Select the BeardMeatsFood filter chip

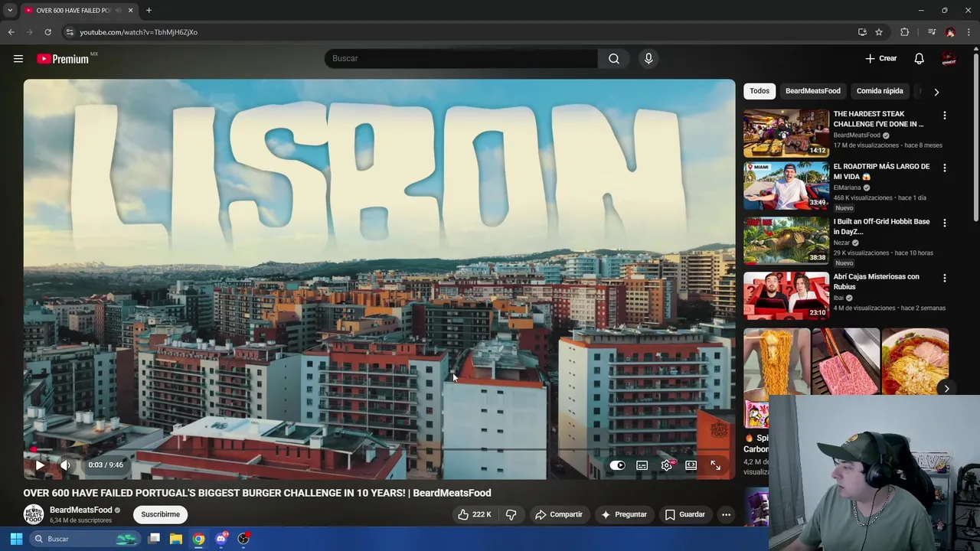[x=812, y=91]
